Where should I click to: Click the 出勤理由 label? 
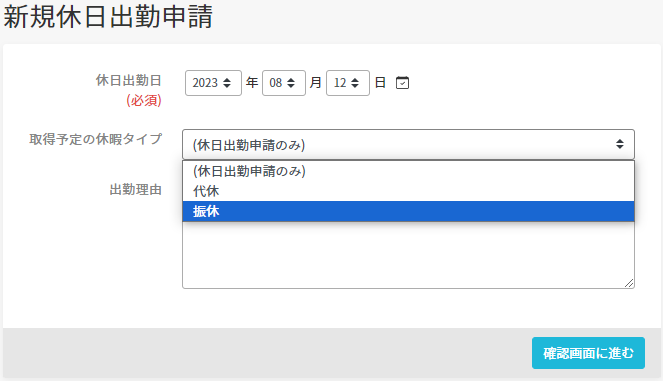pos(136,190)
